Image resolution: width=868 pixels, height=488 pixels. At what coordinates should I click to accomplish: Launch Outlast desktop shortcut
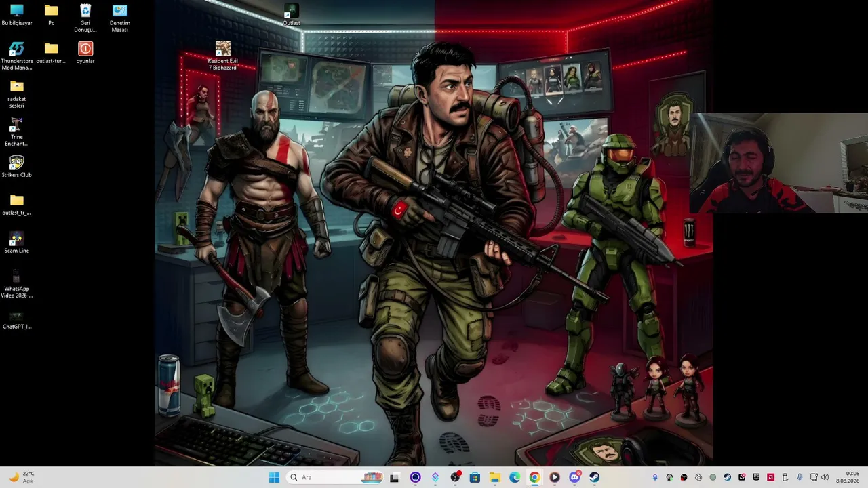[x=291, y=15]
